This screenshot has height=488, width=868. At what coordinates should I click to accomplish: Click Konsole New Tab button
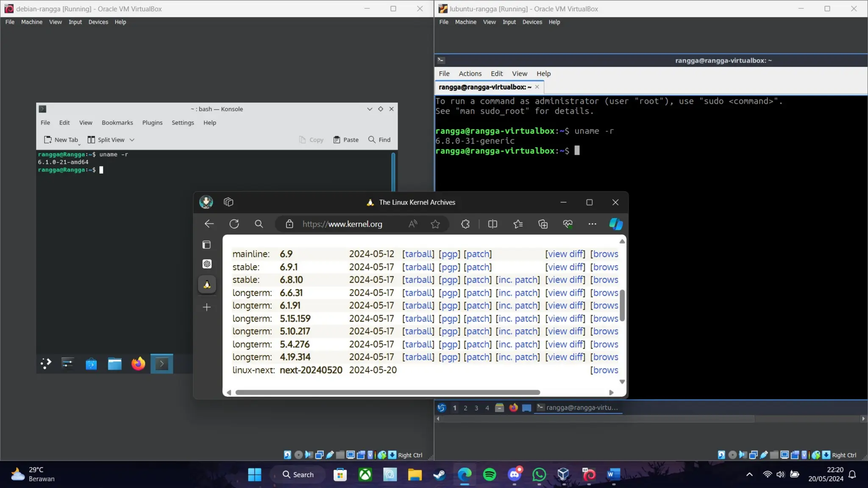tap(61, 139)
